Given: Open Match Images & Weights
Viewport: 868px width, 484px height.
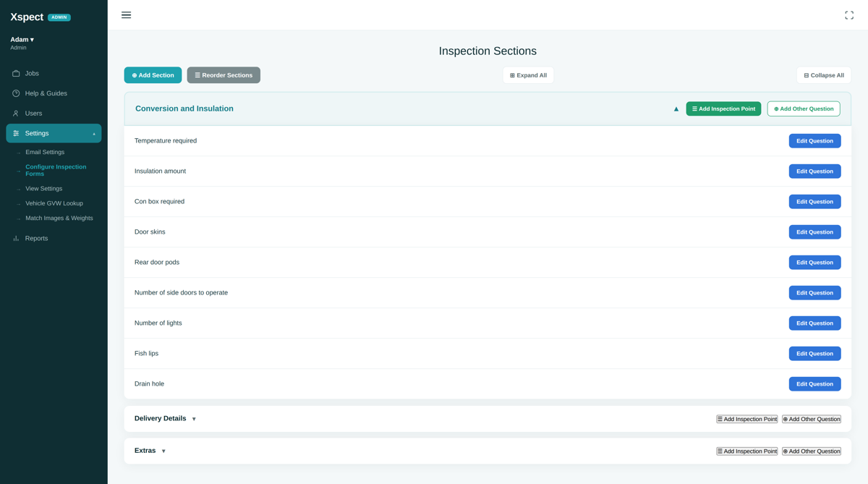Looking at the screenshot, I should pos(59,218).
